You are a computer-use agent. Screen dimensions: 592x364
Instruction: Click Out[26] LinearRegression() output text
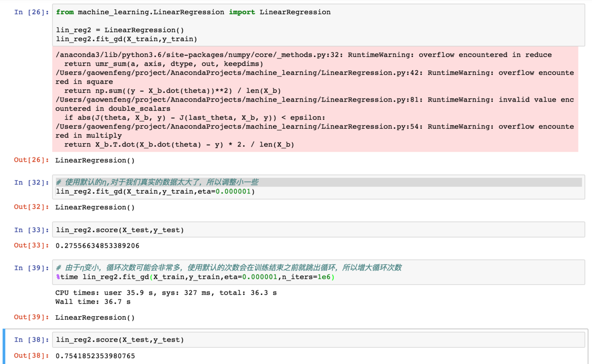coord(95,160)
